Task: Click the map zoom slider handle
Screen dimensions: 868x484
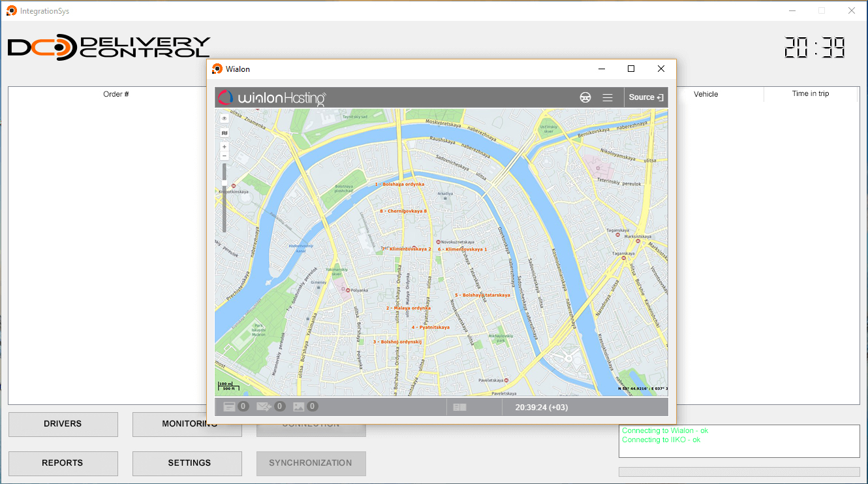Action: (225, 184)
